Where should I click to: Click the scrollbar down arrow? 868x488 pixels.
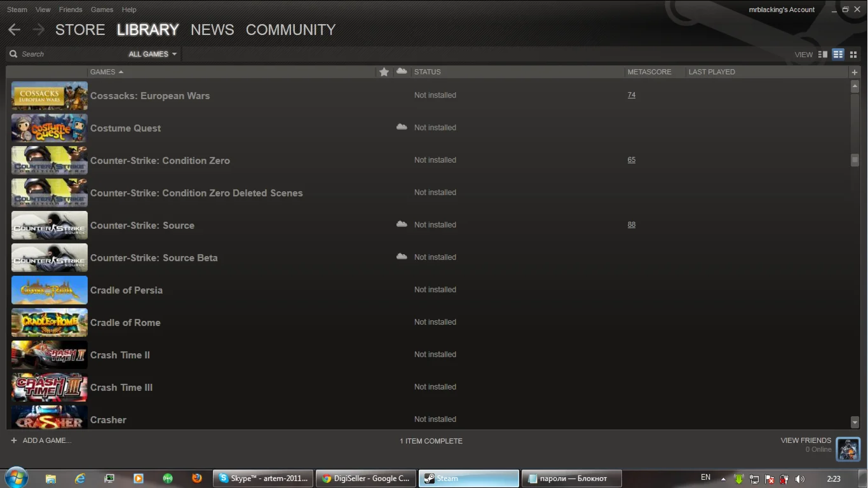click(855, 422)
